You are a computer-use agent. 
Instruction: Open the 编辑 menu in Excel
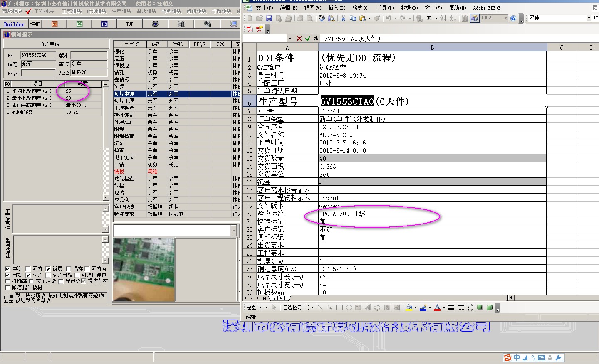coord(288,7)
